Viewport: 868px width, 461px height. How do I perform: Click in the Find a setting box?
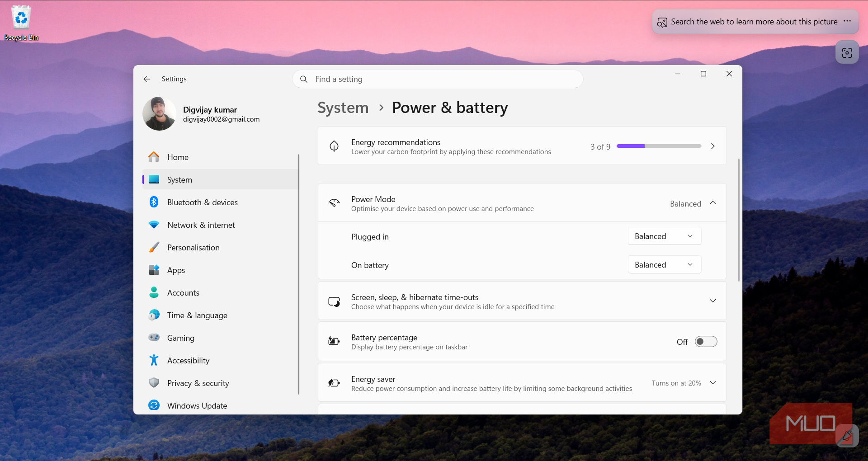438,79
